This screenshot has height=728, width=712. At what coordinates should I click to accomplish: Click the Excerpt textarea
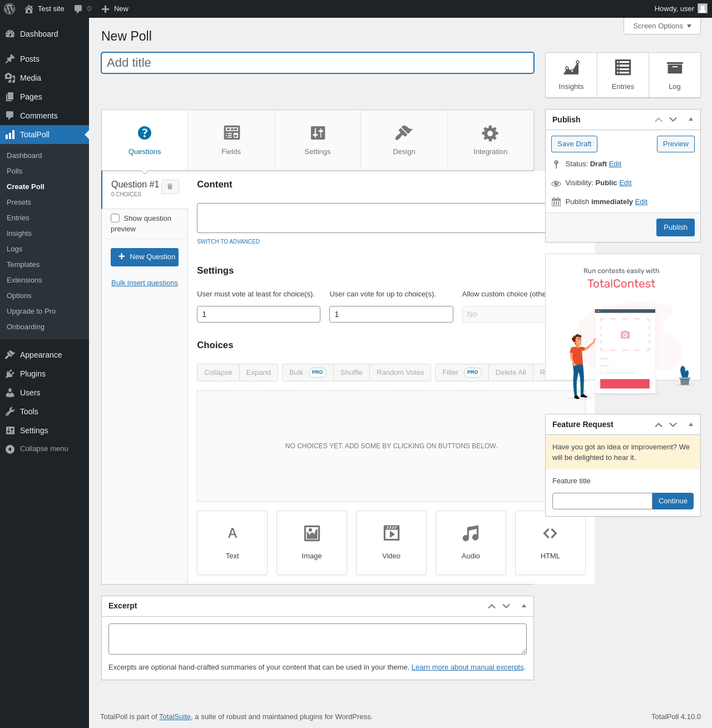pyautogui.click(x=318, y=639)
